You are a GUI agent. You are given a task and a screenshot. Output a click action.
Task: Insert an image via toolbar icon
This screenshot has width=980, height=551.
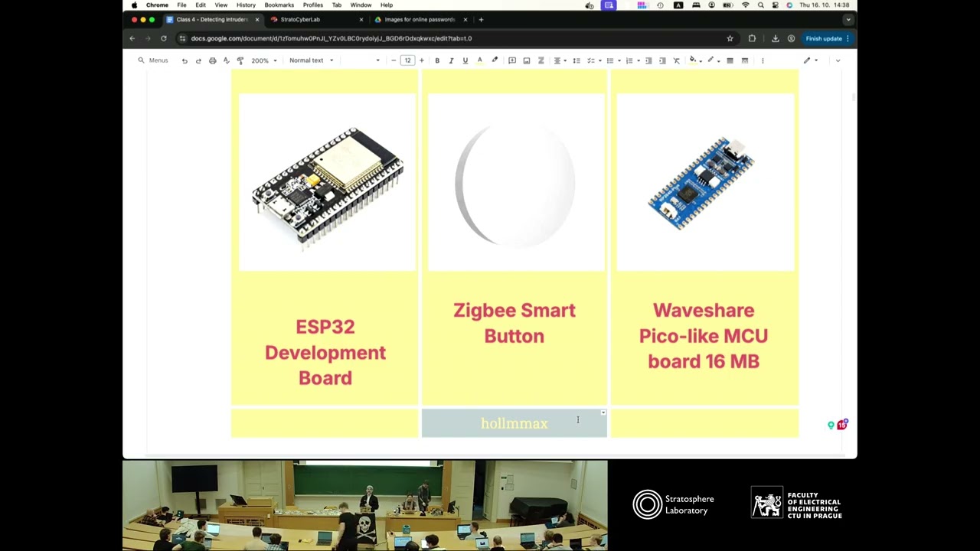526,60
